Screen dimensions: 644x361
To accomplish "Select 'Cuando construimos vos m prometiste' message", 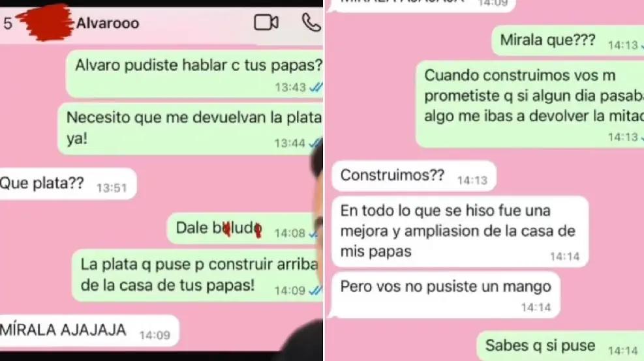I will pyautogui.click(x=530, y=104).
